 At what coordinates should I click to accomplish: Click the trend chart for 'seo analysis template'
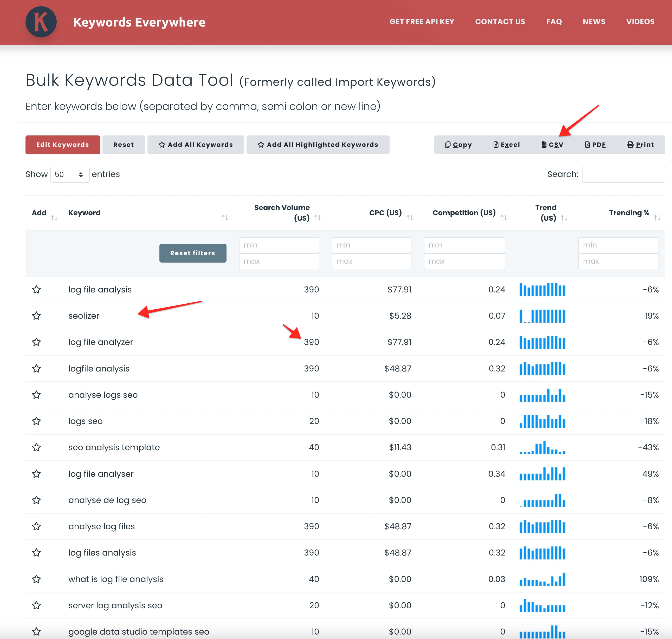(x=542, y=448)
